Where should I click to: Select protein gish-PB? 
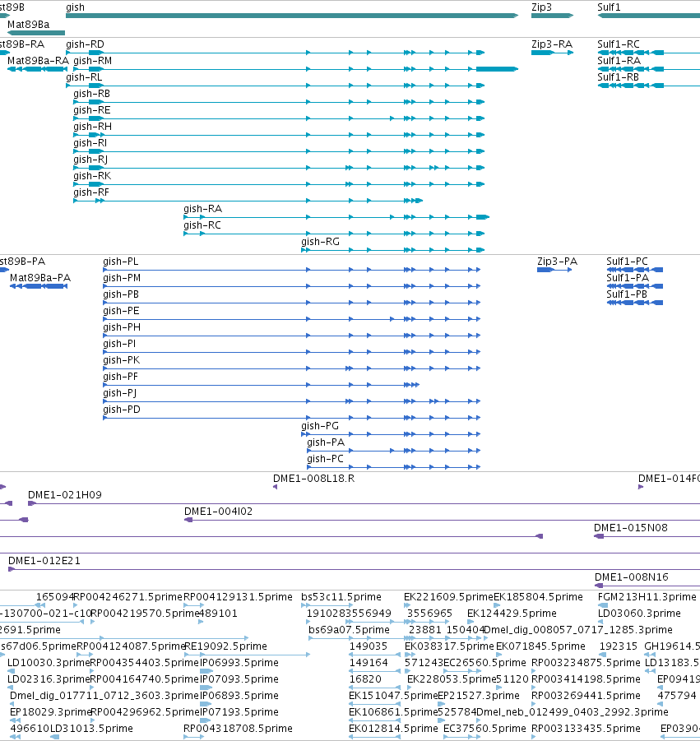[x=292, y=303]
